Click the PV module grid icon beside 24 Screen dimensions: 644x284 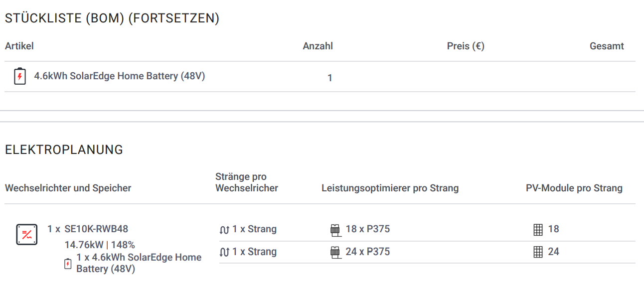point(538,252)
